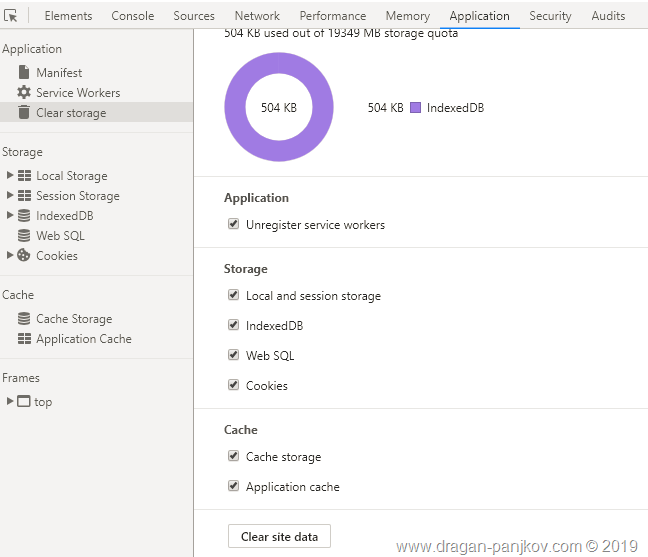The height and width of the screenshot is (557, 648).
Task: Click the Clear storage trash icon
Action: 24,113
